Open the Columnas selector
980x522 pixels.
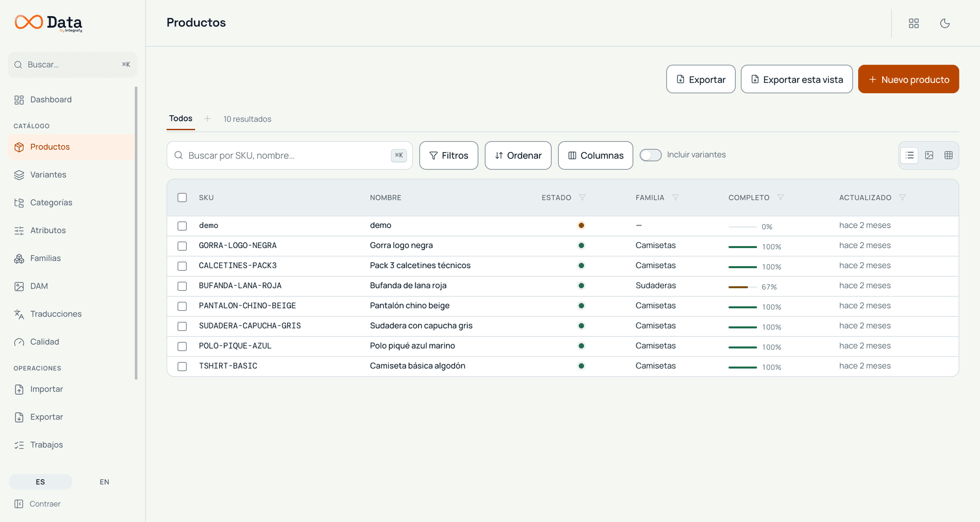tap(596, 155)
